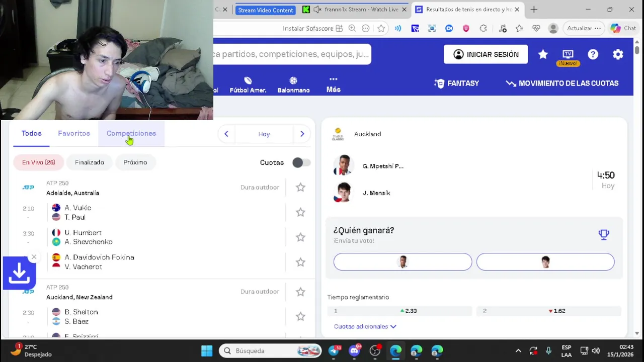
Task: Open J. Mensik player page
Action: 376,193
